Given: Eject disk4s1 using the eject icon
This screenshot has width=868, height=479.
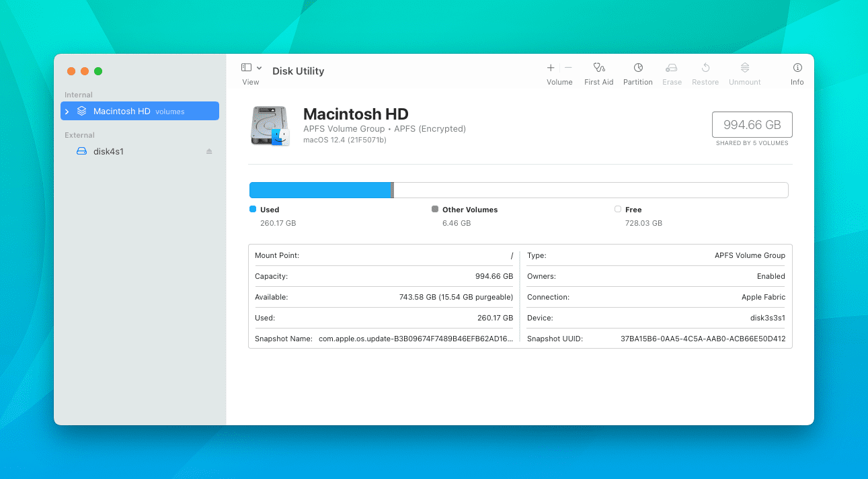Looking at the screenshot, I should 209,151.
